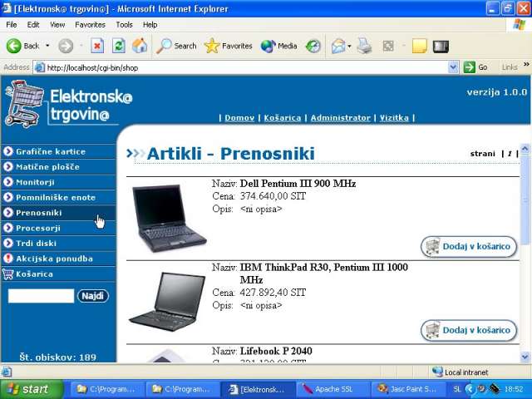Click the page content scroll up arrow
This screenshot has width=532, height=399.
(x=525, y=149)
